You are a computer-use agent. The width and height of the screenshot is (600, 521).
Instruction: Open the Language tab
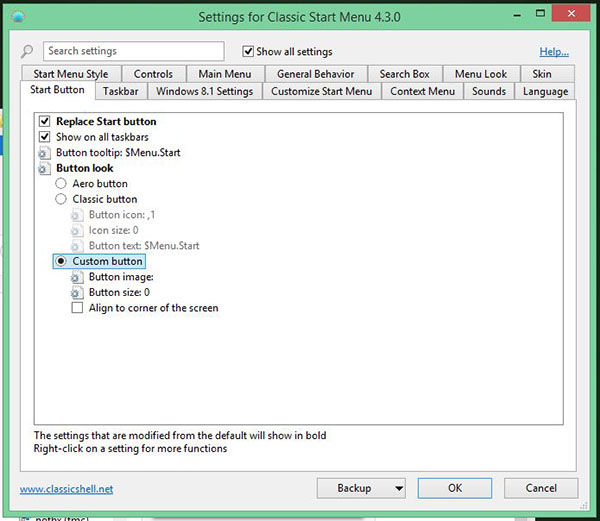(x=546, y=92)
